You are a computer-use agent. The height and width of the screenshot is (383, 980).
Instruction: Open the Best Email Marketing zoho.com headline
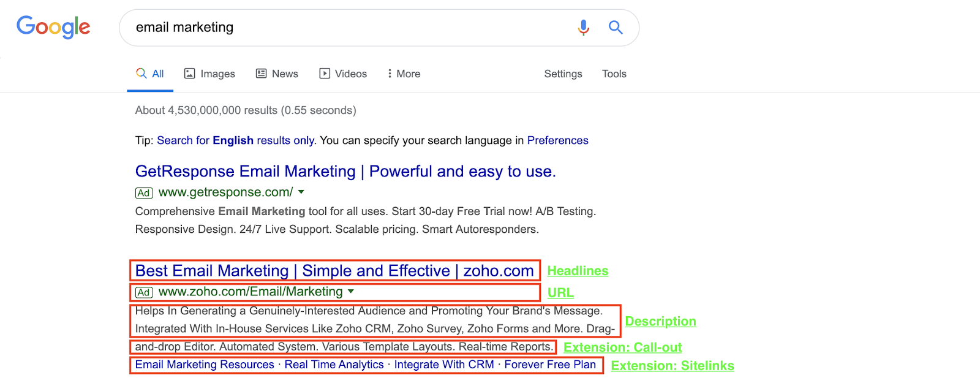(x=334, y=271)
